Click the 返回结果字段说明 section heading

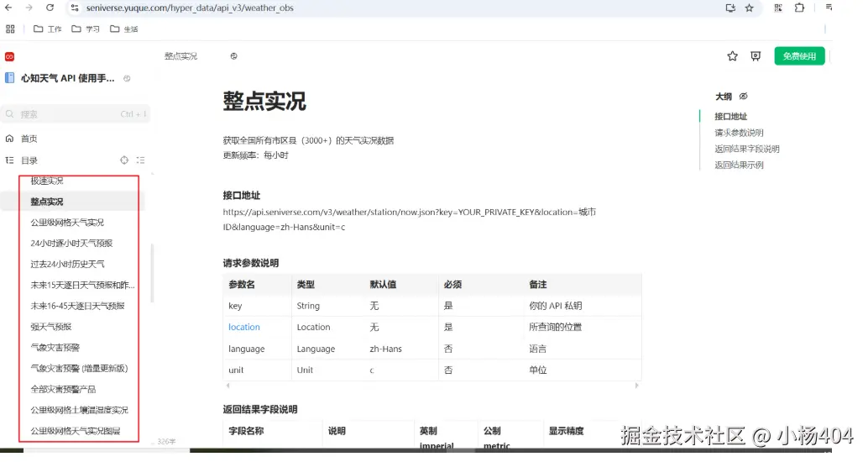[260, 409]
